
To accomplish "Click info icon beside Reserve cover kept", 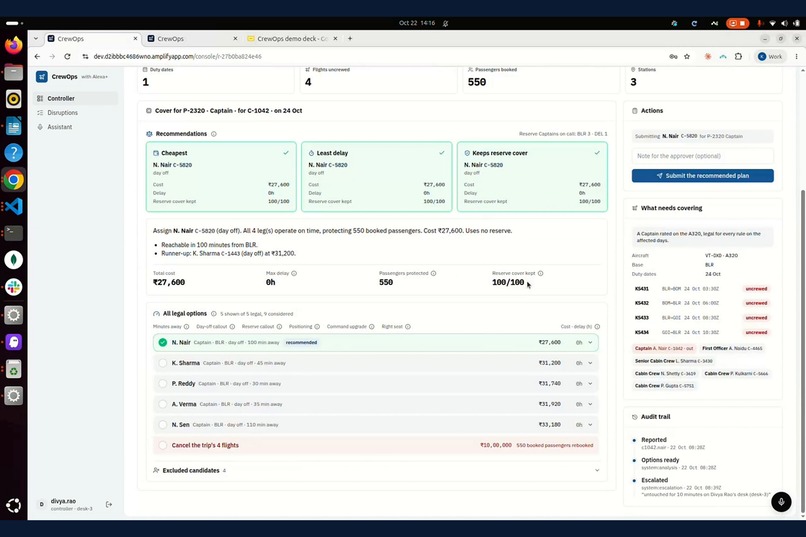I will click(540, 273).
